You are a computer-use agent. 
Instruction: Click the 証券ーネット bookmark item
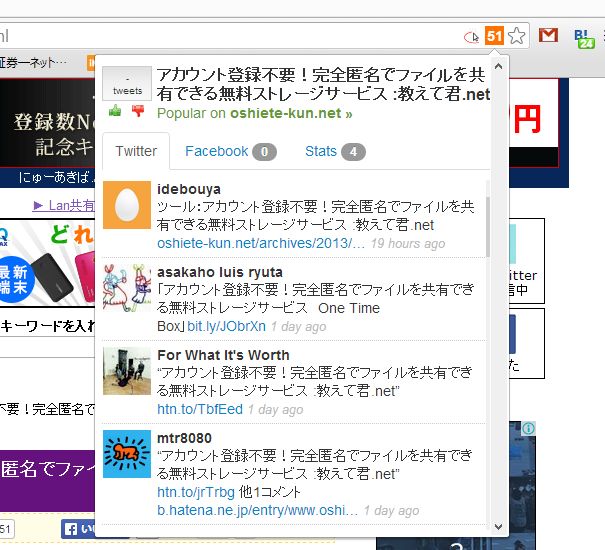pyautogui.click(x=33, y=62)
